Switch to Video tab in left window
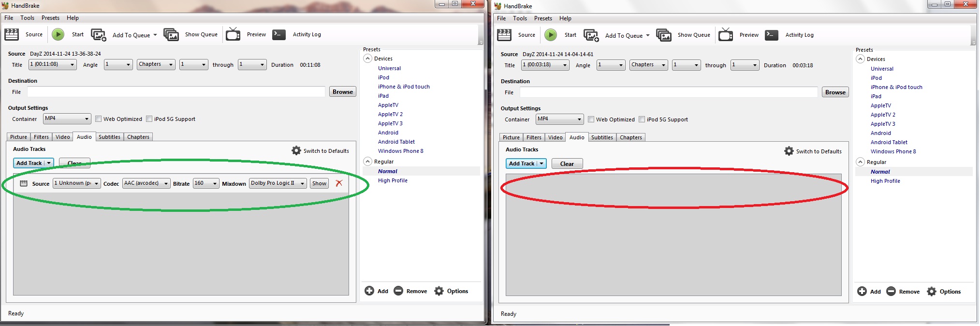This screenshot has width=980, height=326. tap(63, 137)
